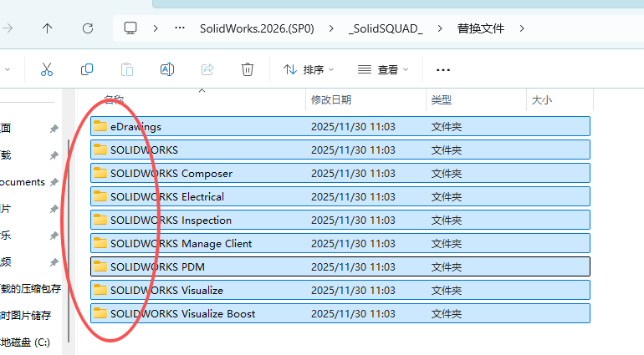Click pin icon next to ocuments in sidebar
The image size is (644, 355).
pyautogui.click(x=54, y=182)
